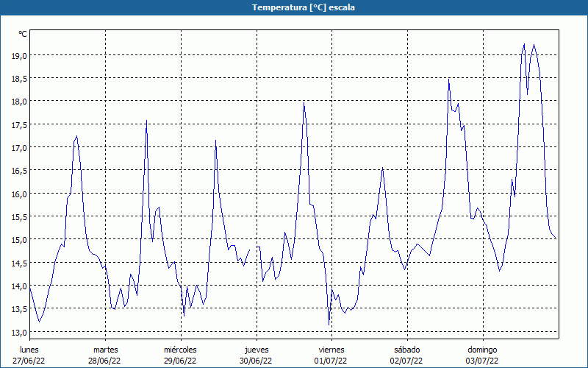Click the date 29/06/22
Screen dimensions: 588x368
click(180, 361)
